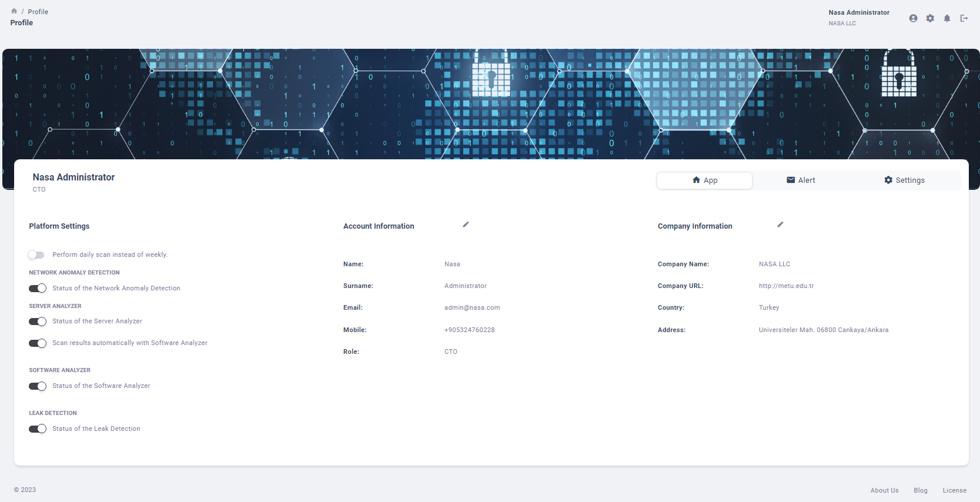Disable Network Anomaly Detection status
This screenshot has height=502, width=980.
pyautogui.click(x=38, y=288)
